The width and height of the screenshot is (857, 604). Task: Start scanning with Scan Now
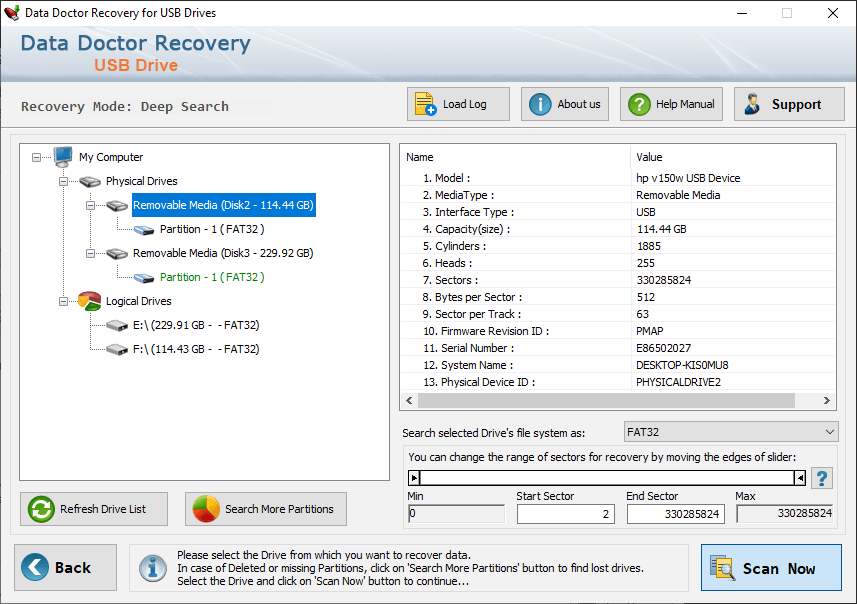pos(771,567)
